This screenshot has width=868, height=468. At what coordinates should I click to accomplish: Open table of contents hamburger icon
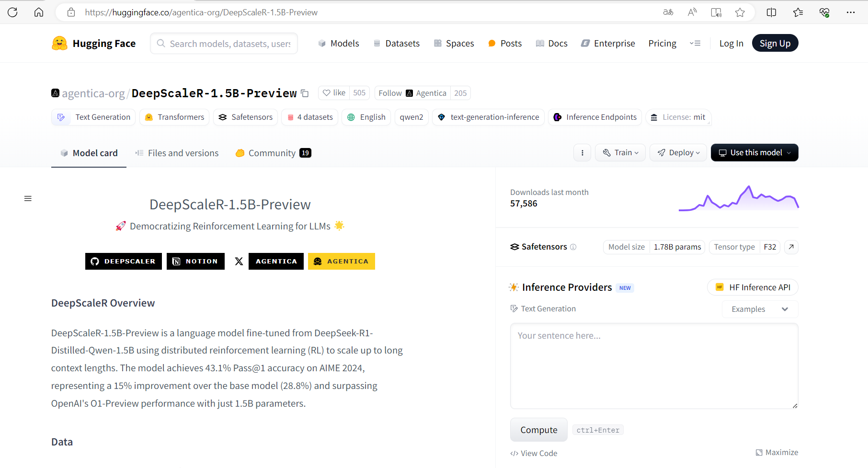(28, 198)
